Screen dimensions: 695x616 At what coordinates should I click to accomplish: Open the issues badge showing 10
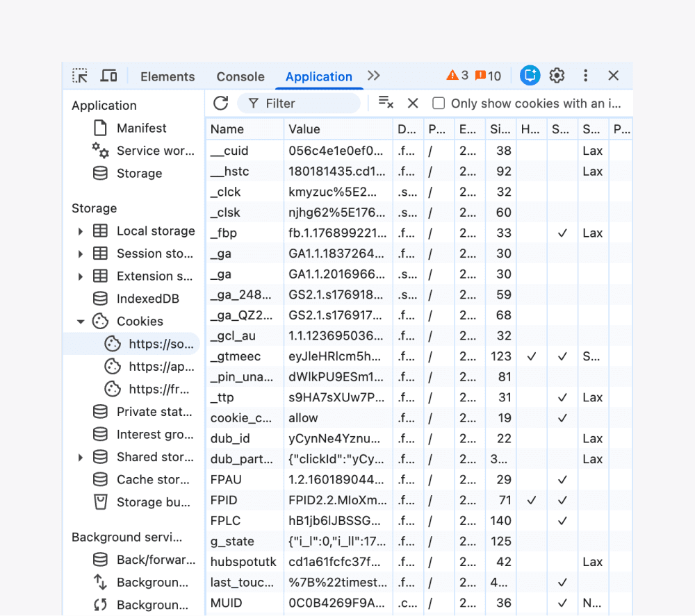486,75
